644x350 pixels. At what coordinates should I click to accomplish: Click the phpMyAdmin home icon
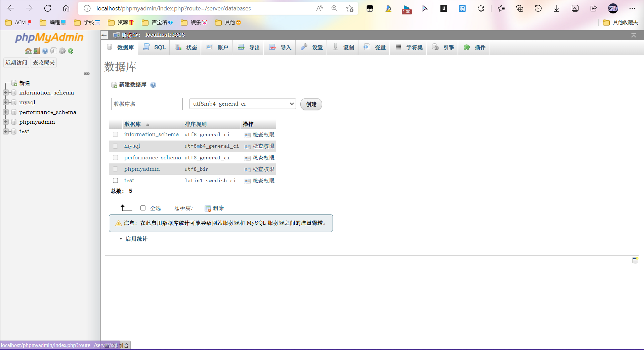click(x=28, y=51)
